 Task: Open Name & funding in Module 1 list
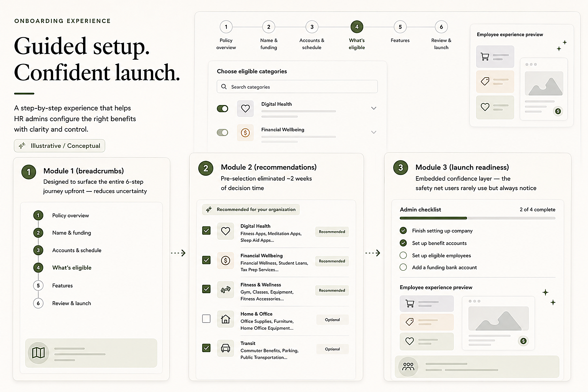[72, 233]
